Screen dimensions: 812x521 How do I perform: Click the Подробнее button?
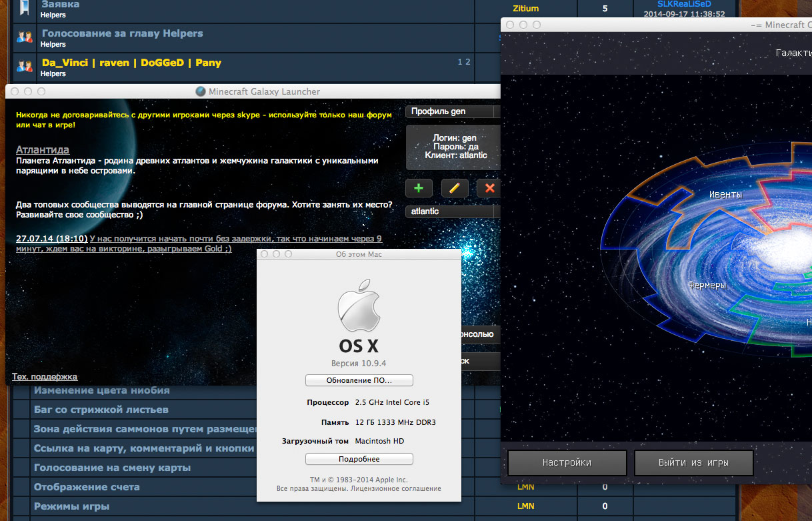point(359,459)
